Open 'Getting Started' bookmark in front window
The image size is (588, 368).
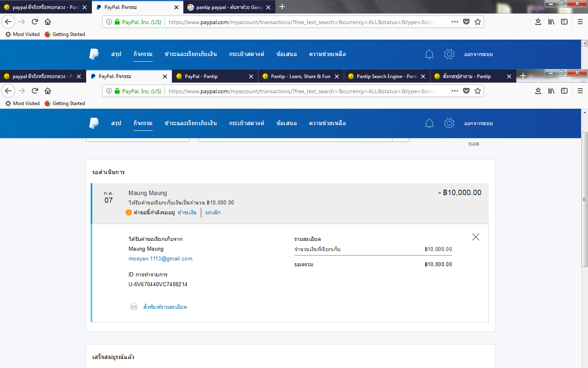[65, 103]
